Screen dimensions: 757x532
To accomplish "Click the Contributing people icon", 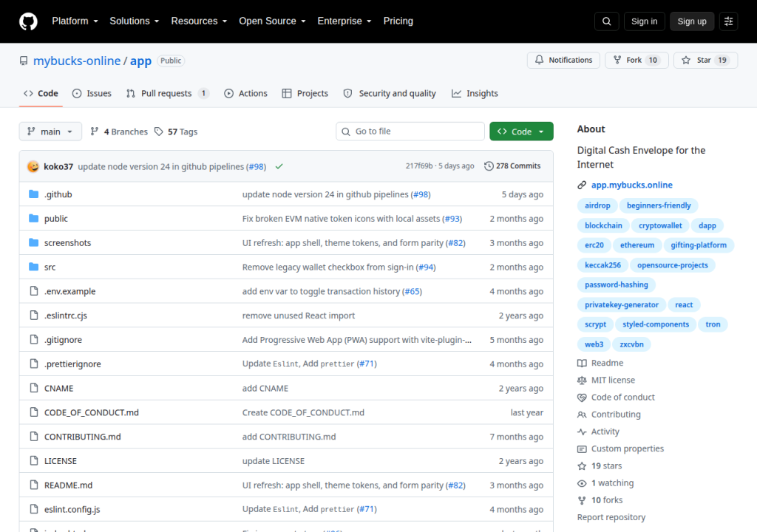I will click(582, 415).
